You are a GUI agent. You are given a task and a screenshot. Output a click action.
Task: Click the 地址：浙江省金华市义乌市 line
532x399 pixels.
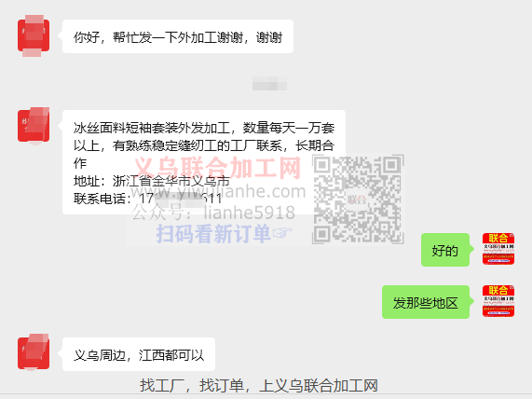coord(151,181)
